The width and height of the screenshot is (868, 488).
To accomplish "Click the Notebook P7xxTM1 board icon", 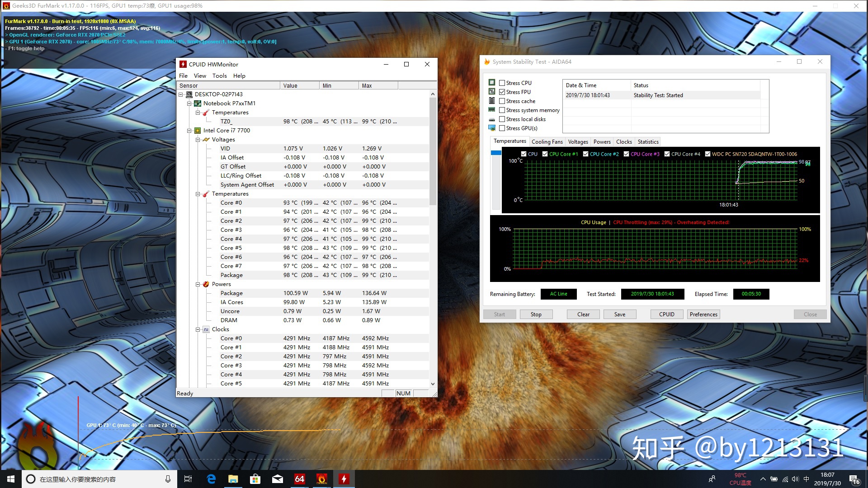I will click(x=198, y=103).
